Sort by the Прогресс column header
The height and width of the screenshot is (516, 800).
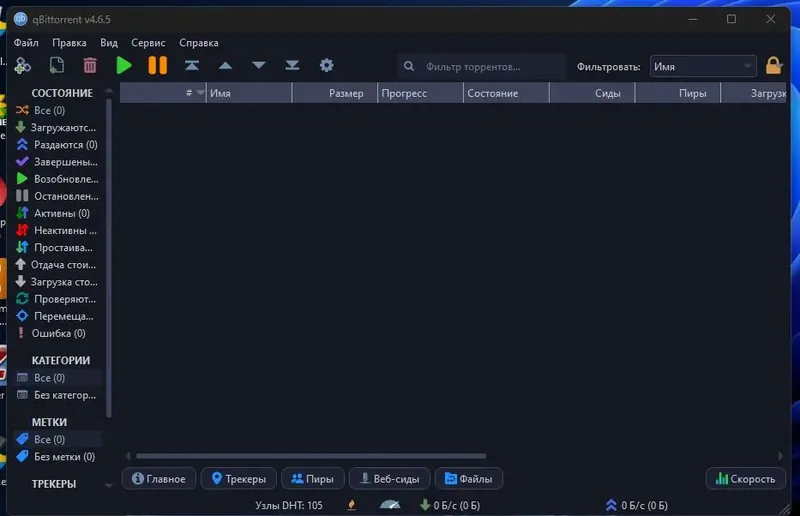click(x=420, y=93)
